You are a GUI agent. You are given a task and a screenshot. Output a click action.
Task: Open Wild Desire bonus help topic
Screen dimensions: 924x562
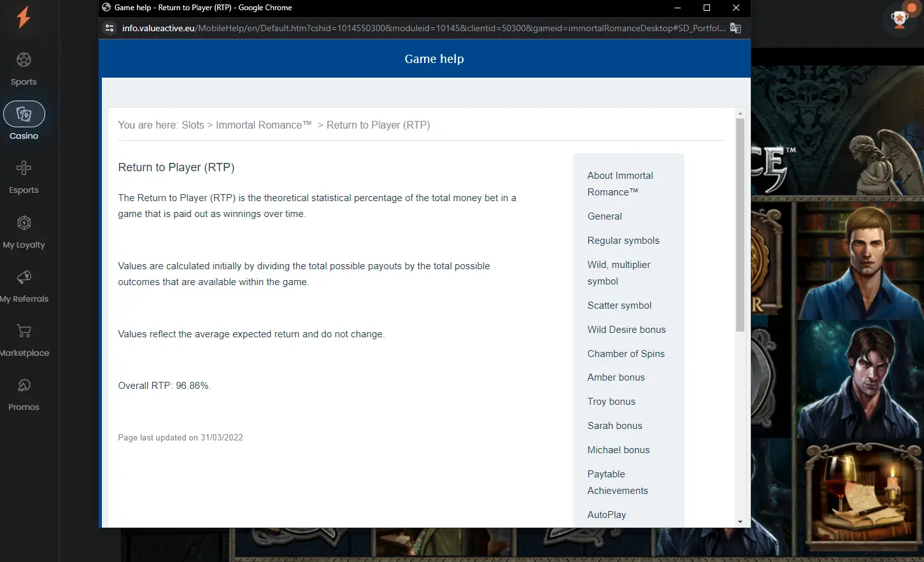627,330
